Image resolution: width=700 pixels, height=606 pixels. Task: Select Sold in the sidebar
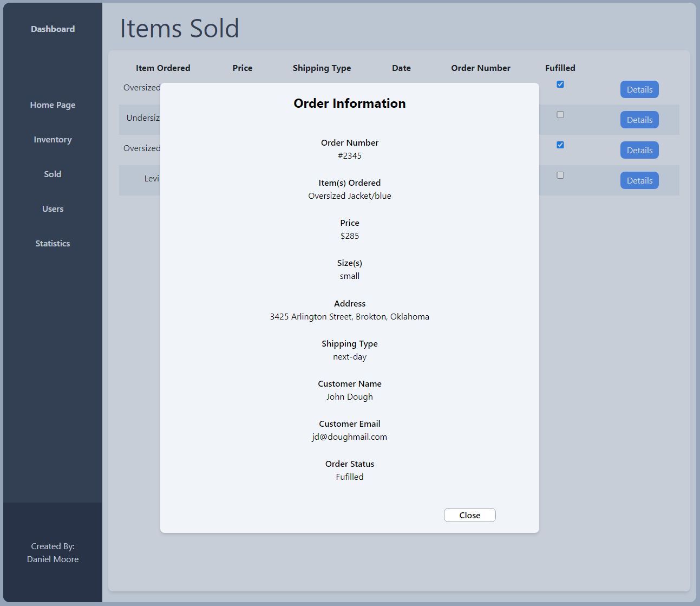point(53,174)
